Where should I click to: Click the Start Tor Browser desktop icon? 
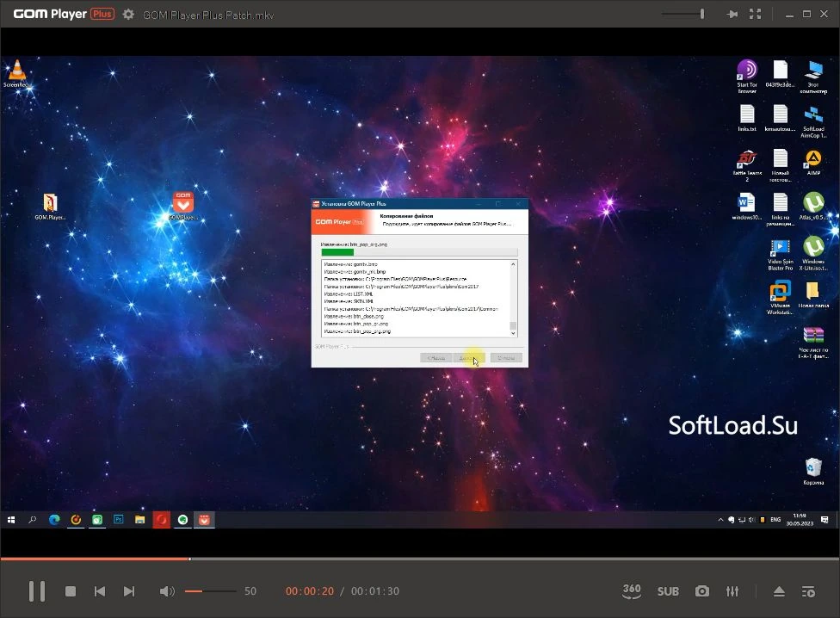click(x=747, y=76)
